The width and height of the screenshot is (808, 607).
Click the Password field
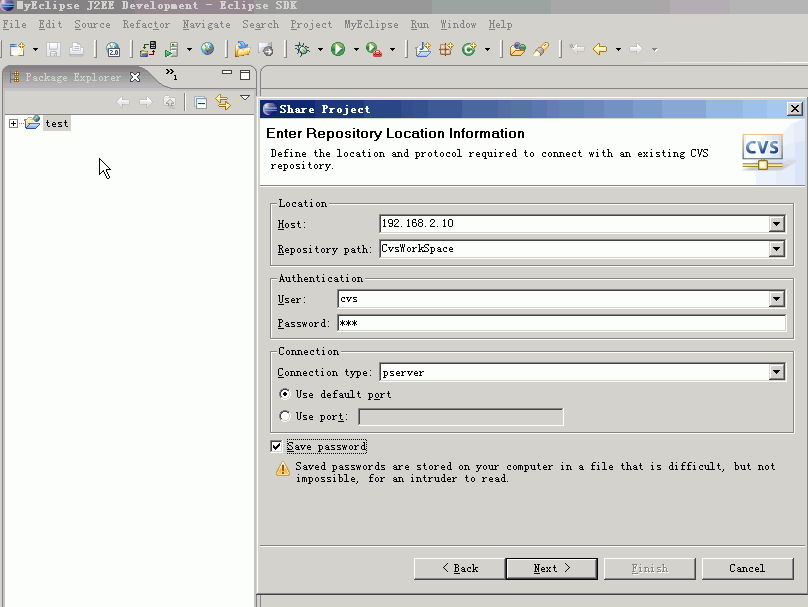(x=562, y=323)
